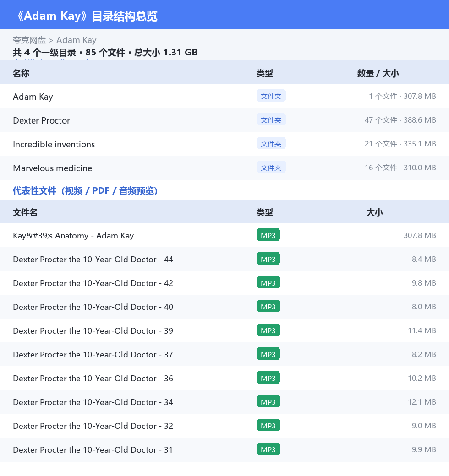449x476 pixels.
Task: Click MP3 badge of Kay's Anatomy file
Action: pyautogui.click(x=268, y=235)
